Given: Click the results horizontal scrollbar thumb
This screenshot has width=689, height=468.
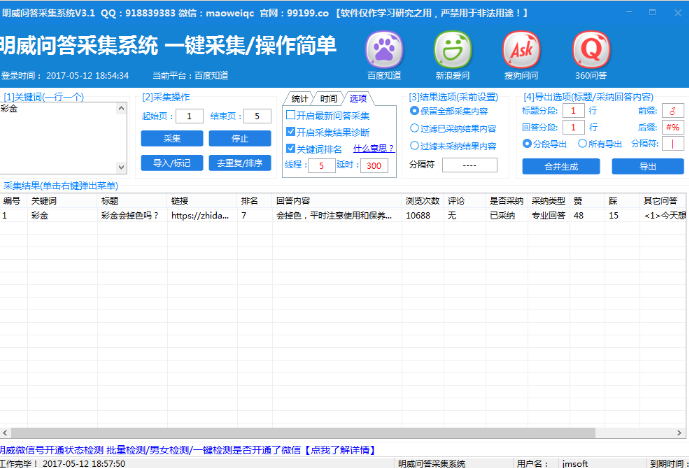Looking at the screenshot, I should click(303, 433).
